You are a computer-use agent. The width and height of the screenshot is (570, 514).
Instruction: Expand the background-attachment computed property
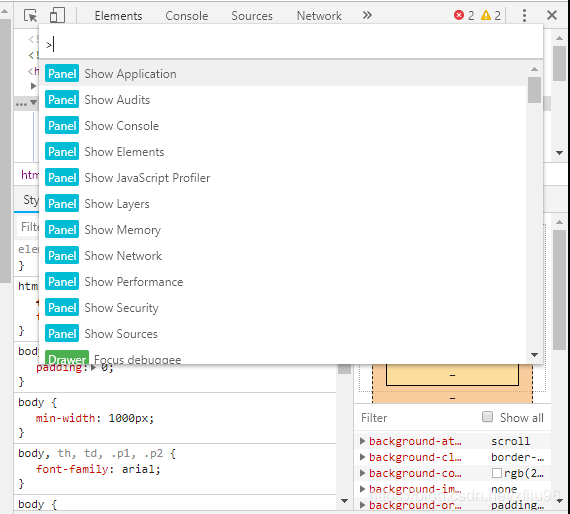(x=362, y=441)
